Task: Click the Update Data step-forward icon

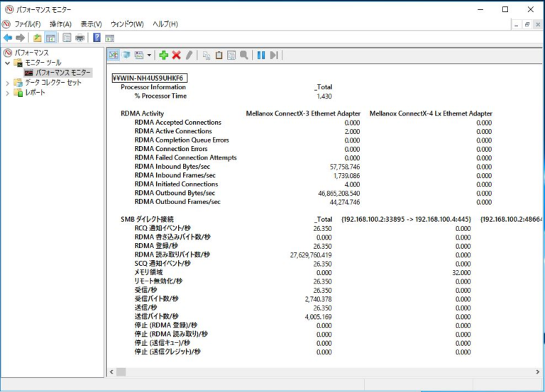Action: [274, 55]
